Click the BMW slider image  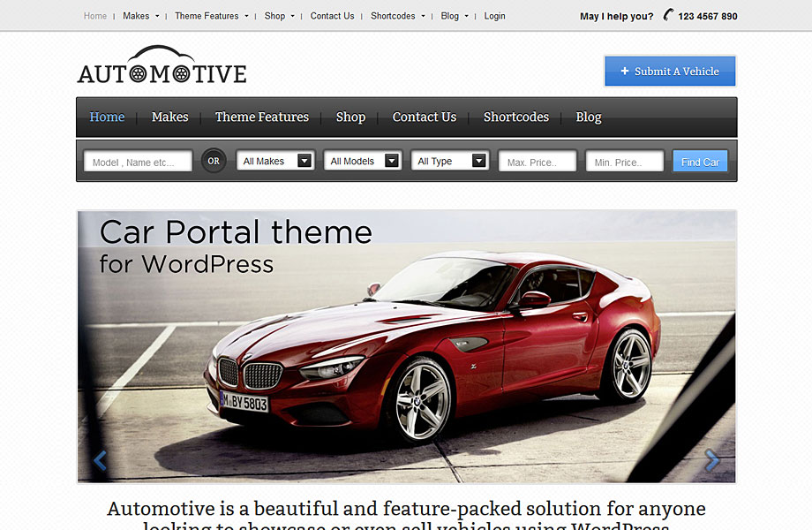coord(407,346)
